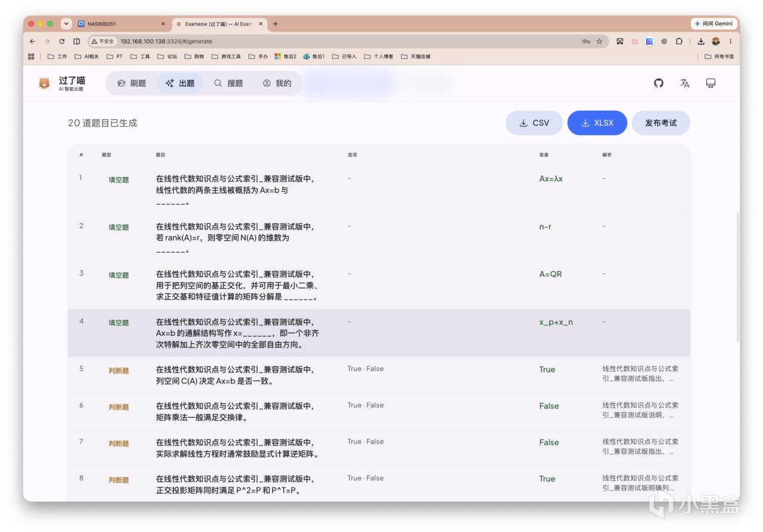The image size is (763, 532).
Task: Click the 填空题 tag in row 1
Action: (119, 180)
